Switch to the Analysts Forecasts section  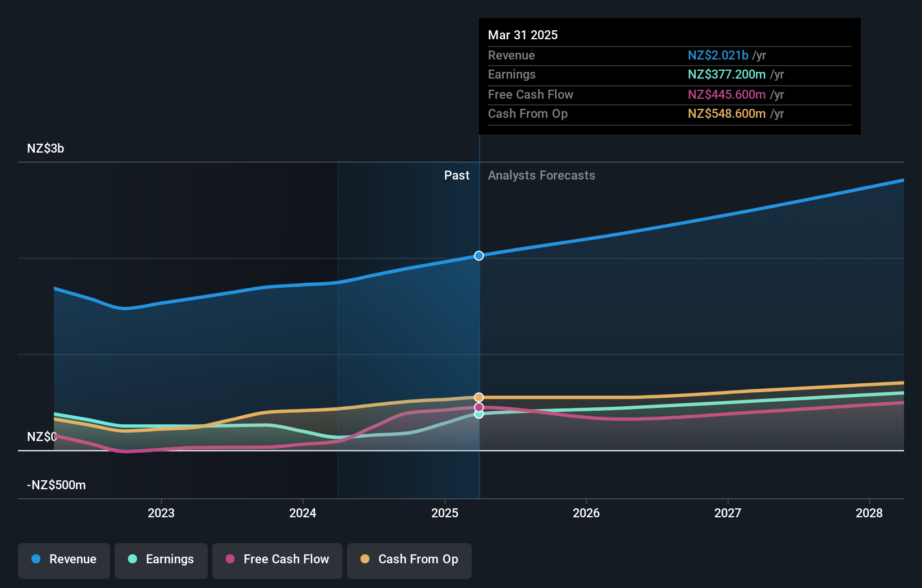[x=541, y=175]
